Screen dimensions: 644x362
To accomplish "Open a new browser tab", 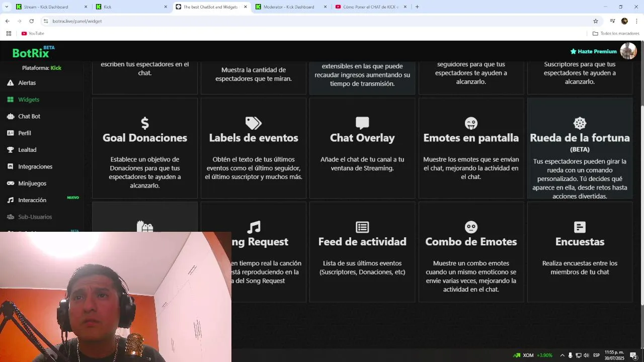I will (417, 7).
